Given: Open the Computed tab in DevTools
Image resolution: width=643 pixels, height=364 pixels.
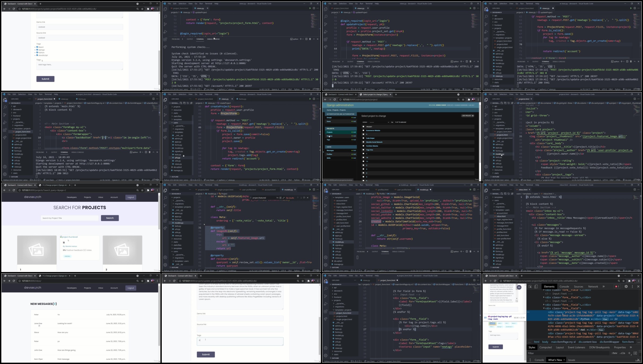Looking at the screenshot, I should pos(545,347).
